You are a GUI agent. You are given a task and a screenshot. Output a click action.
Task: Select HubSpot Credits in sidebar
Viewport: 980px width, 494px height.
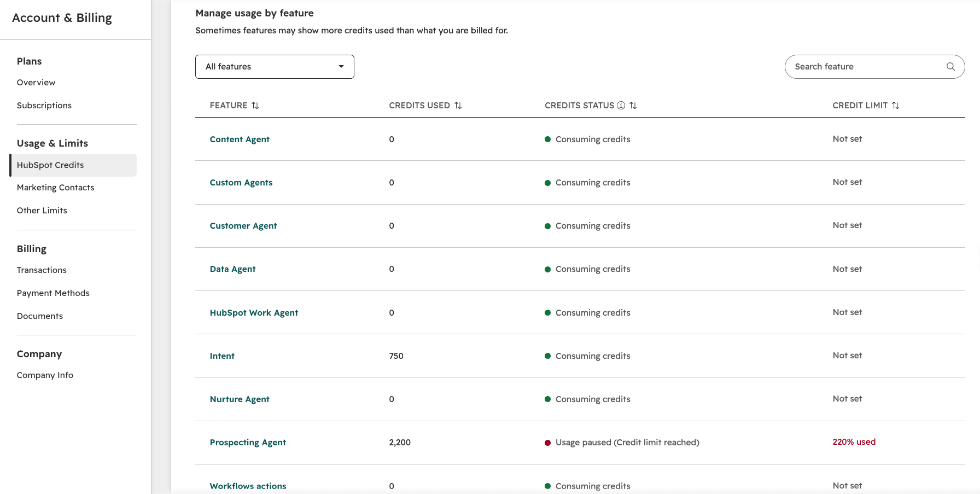click(73, 165)
